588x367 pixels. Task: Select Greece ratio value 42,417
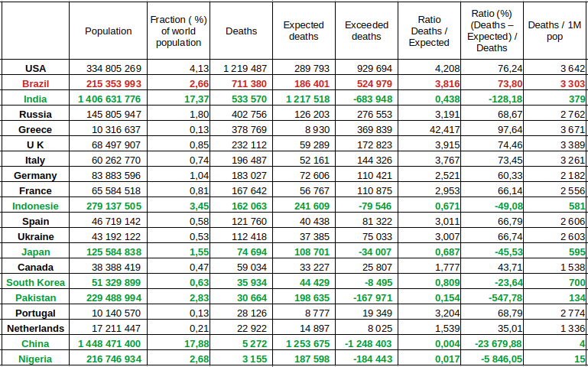pyautogui.click(x=429, y=129)
